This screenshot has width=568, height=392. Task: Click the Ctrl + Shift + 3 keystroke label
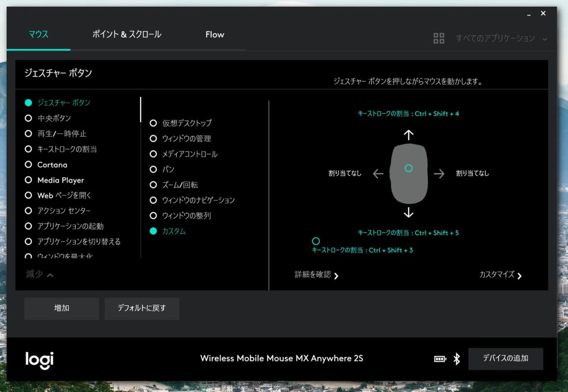(x=362, y=250)
